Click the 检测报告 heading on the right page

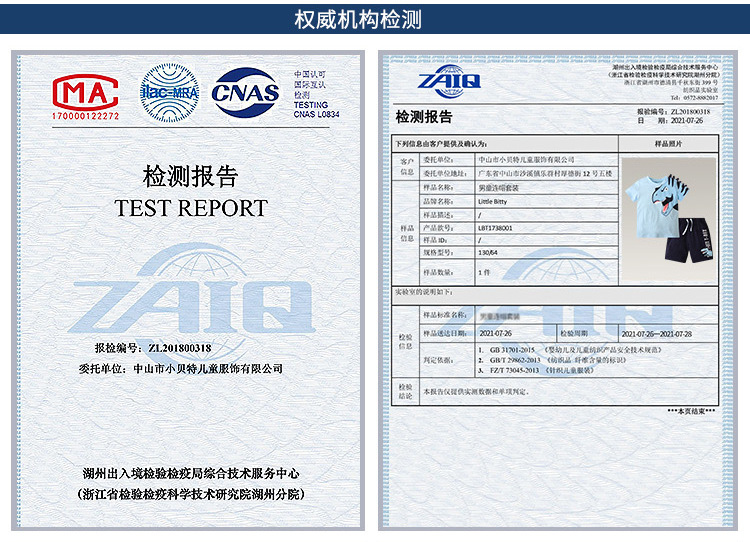click(x=424, y=117)
